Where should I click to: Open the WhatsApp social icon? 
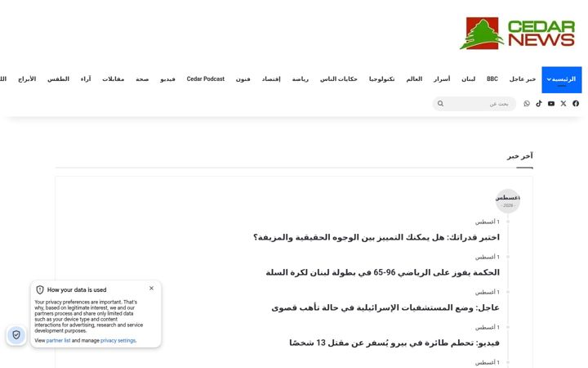(527, 104)
